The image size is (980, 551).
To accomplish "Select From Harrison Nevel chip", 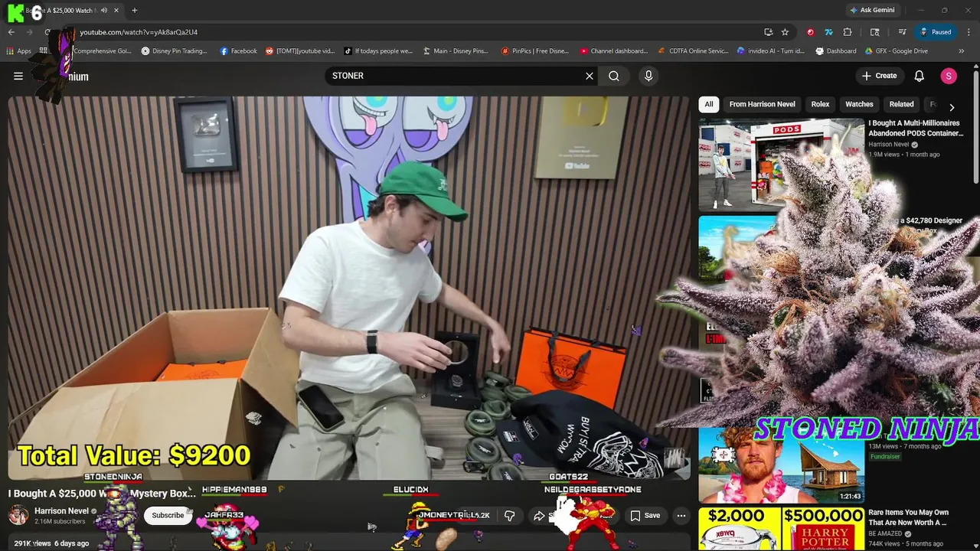I will coord(762,104).
